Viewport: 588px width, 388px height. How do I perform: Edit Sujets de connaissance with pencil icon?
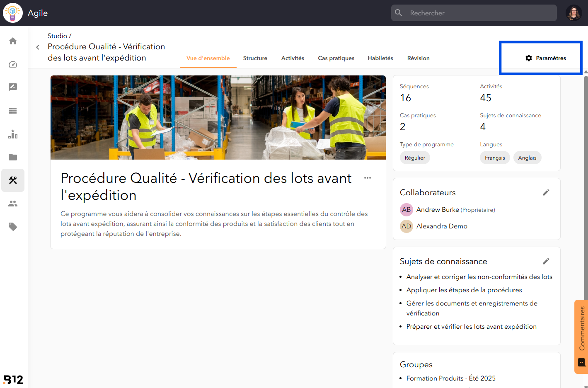coord(546,261)
